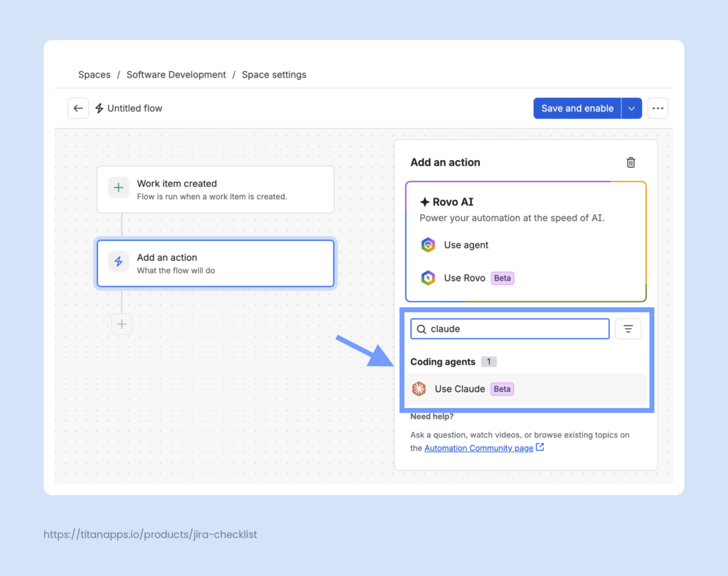Click Save and enable
728x576 pixels.
coord(577,108)
